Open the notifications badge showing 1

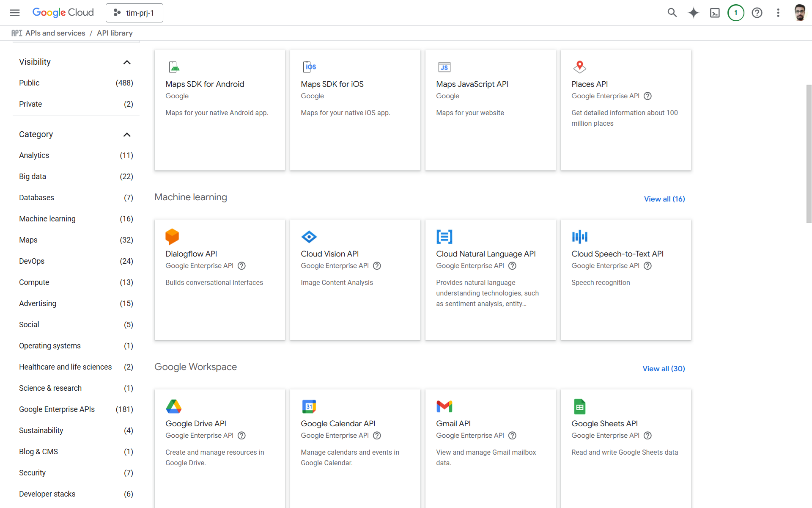(736, 13)
